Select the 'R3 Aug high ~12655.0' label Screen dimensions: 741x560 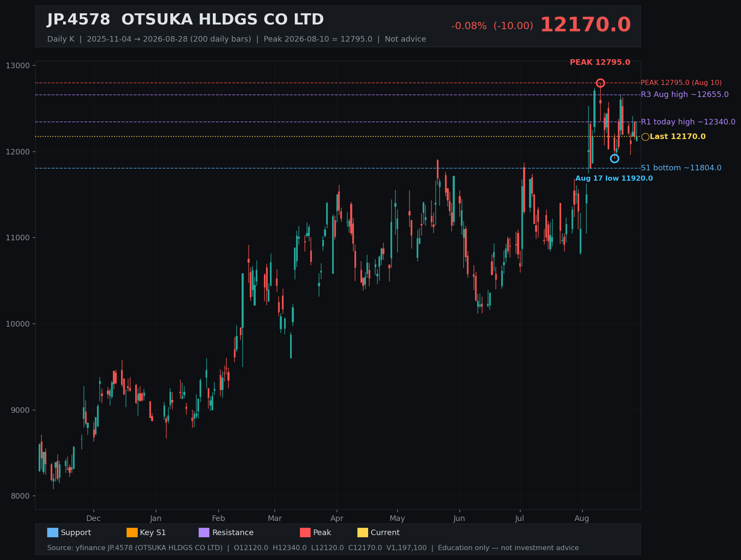[685, 94]
